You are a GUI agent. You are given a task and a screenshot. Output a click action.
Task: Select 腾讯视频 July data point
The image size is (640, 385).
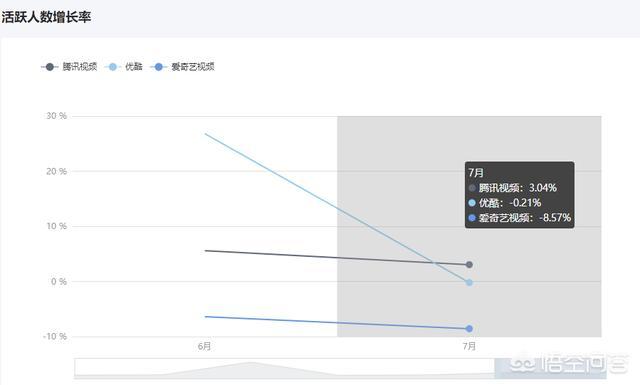(x=469, y=265)
